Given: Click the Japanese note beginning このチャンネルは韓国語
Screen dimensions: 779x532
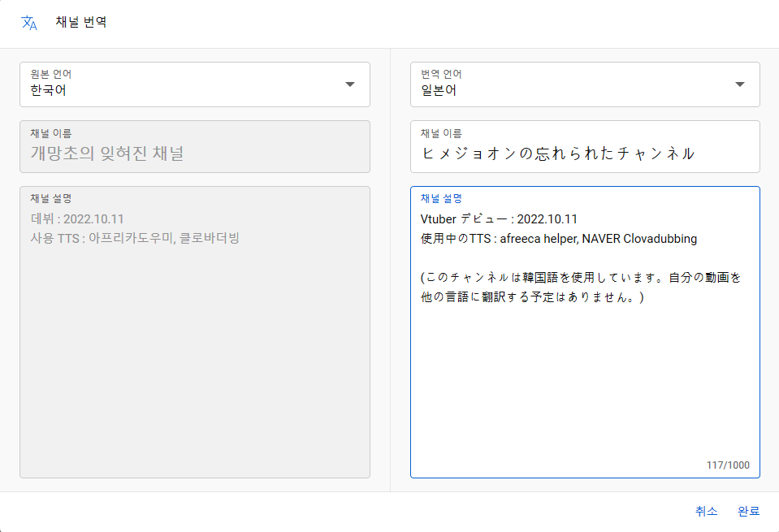Looking at the screenshot, I should coord(581,287).
